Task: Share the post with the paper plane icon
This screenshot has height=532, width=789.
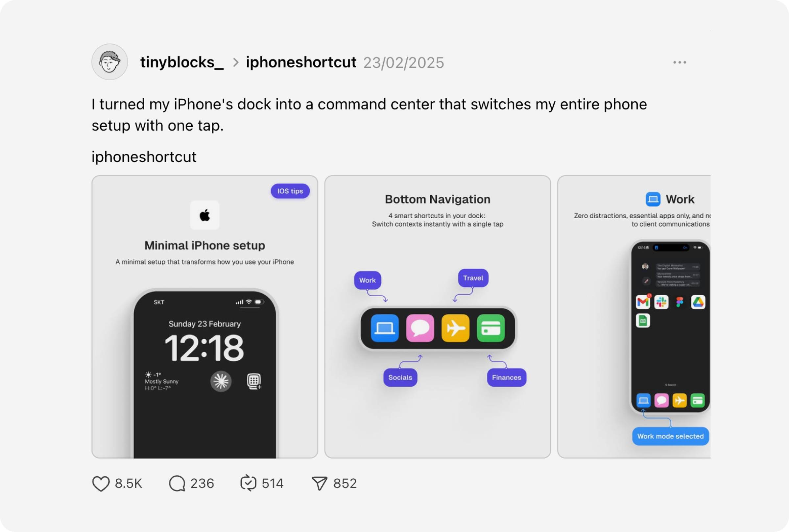Action: click(x=320, y=483)
